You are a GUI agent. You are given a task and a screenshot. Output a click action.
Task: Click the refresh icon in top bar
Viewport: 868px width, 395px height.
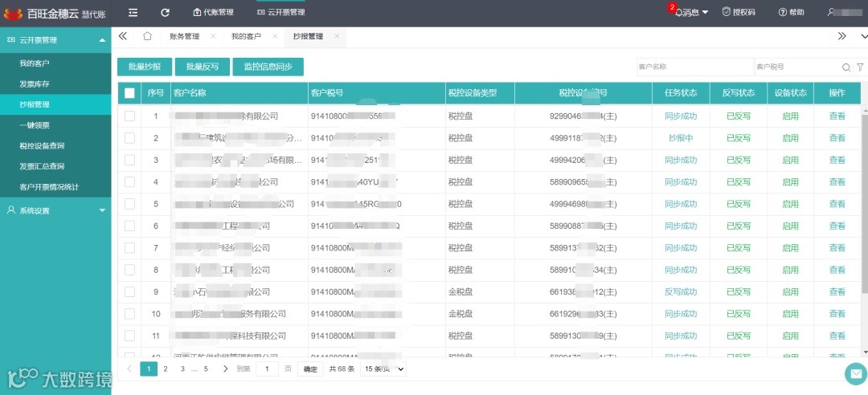pyautogui.click(x=165, y=11)
